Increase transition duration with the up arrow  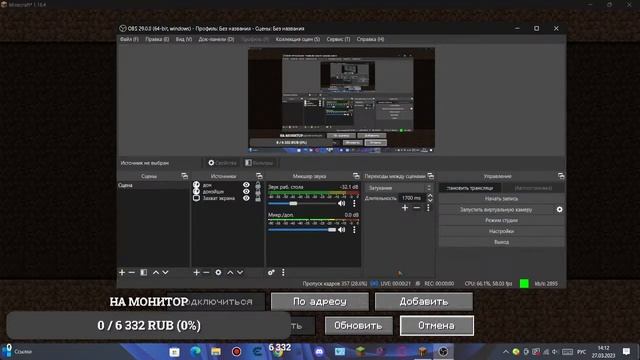click(430, 196)
